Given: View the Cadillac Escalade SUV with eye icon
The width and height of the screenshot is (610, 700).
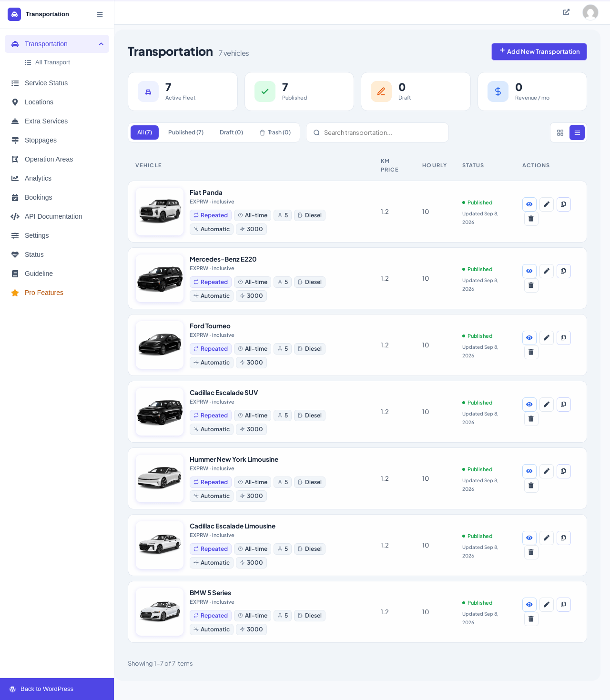Looking at the screenshot, I should [529, 405].
